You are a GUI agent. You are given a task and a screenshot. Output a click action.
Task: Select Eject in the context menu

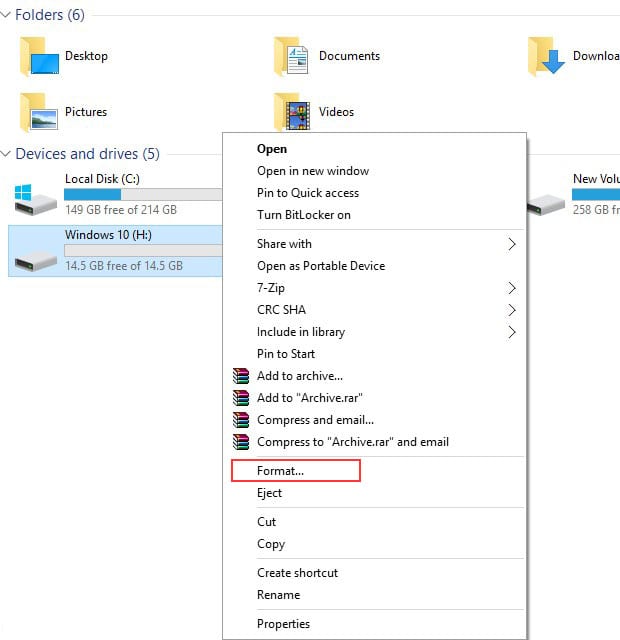point(270,493)
